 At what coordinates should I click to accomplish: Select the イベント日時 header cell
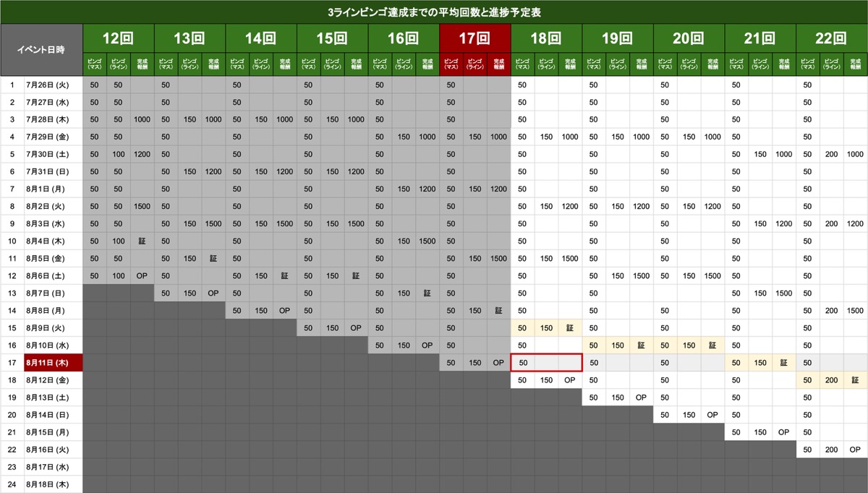[41, 50]
